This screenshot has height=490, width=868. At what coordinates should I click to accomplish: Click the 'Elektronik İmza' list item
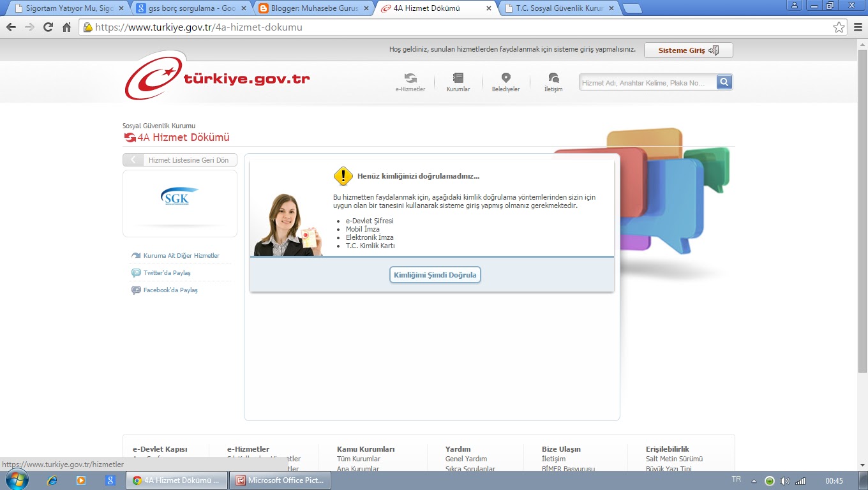coord(370,237)
